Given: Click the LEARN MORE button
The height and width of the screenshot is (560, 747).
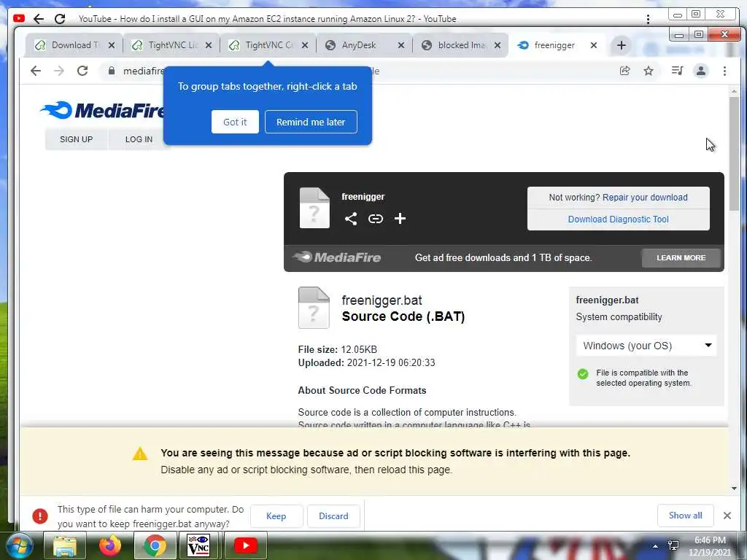Looking at the screenshot, I should [681, 257].
